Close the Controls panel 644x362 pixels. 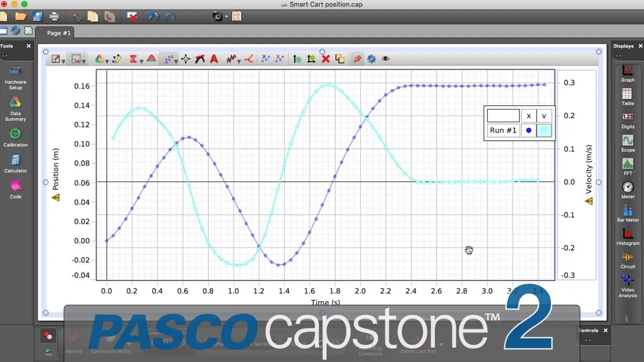click(x=606, y=330)
